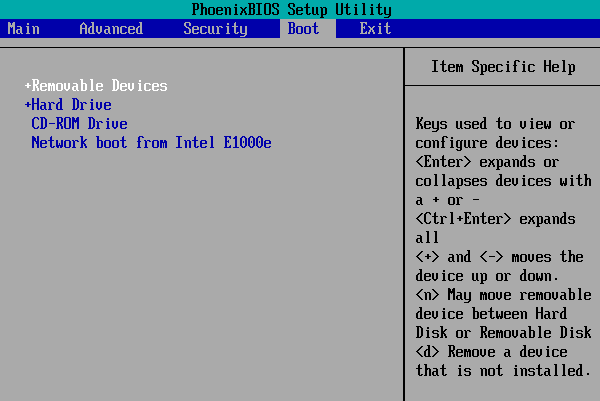Click the help line '<Ctrl+Enter> expands'
The width and height of the screenshot is (600, 401).
pyautogui.click(x=496, y=219)
